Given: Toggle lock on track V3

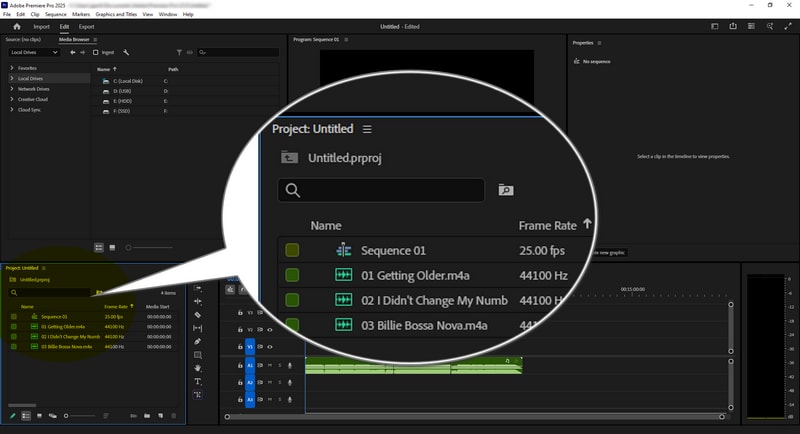Looking at the screenshot, I should click(240, 312).
